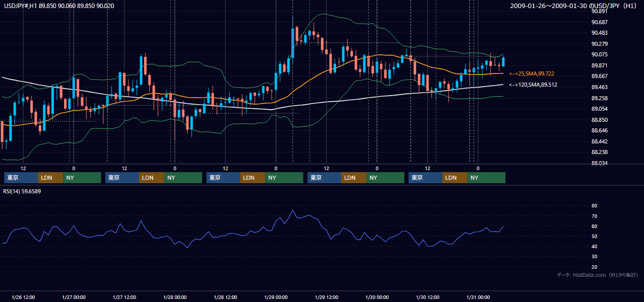Click the 1/29 00:00 date marker
This screenshot has width=644, height=302.
(276, 297)
